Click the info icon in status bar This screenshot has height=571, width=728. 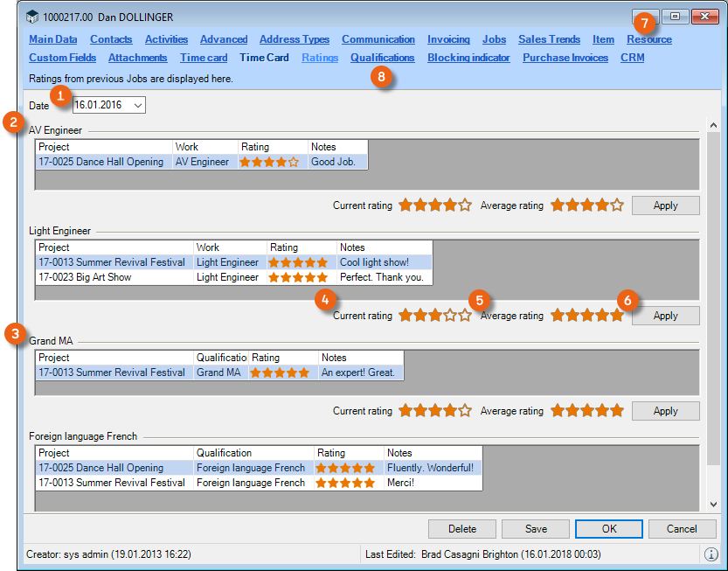coord(711,554)
